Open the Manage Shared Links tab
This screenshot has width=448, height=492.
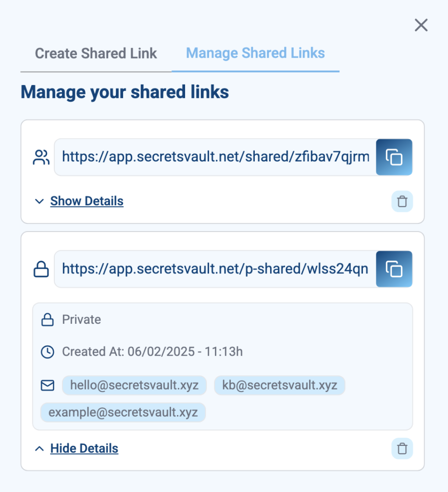pos(255,53)
